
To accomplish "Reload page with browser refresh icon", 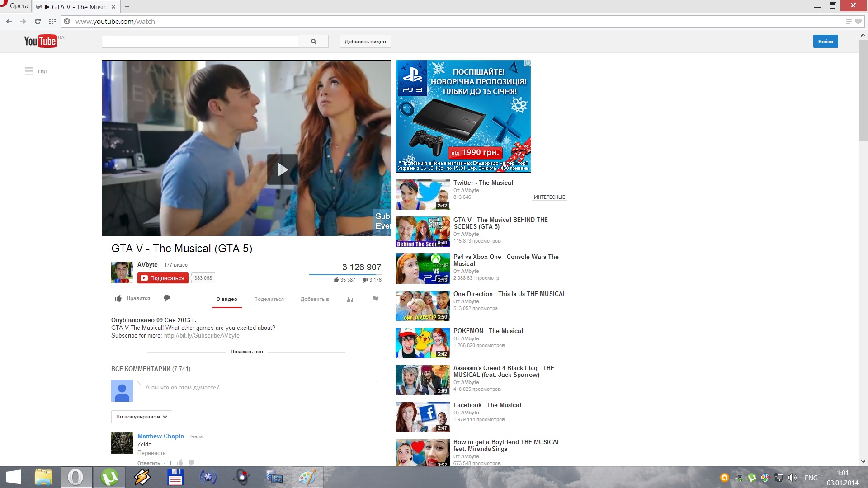I will click(38, 21).
